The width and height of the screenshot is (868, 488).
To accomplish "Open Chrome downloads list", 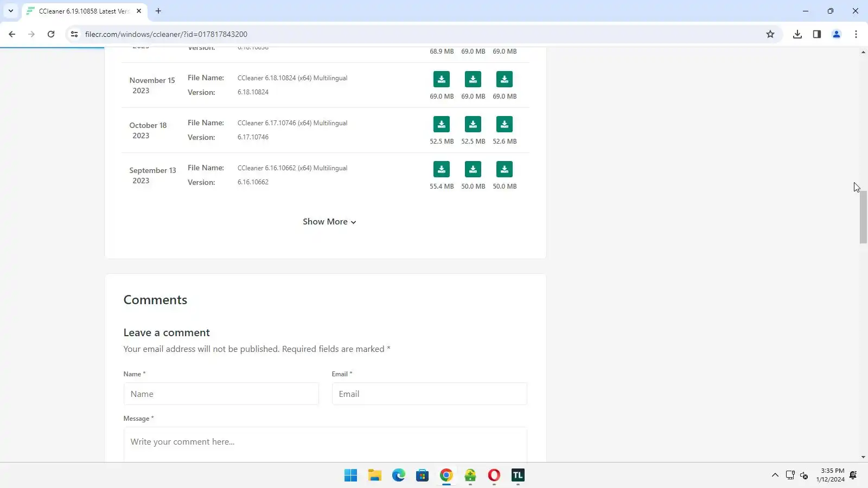I will [797, 34].
